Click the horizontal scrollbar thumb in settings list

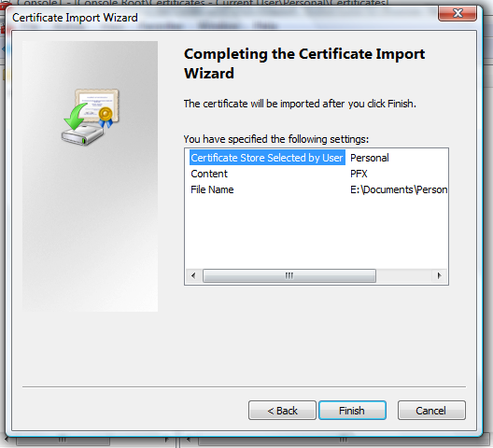tap(289, 275)
